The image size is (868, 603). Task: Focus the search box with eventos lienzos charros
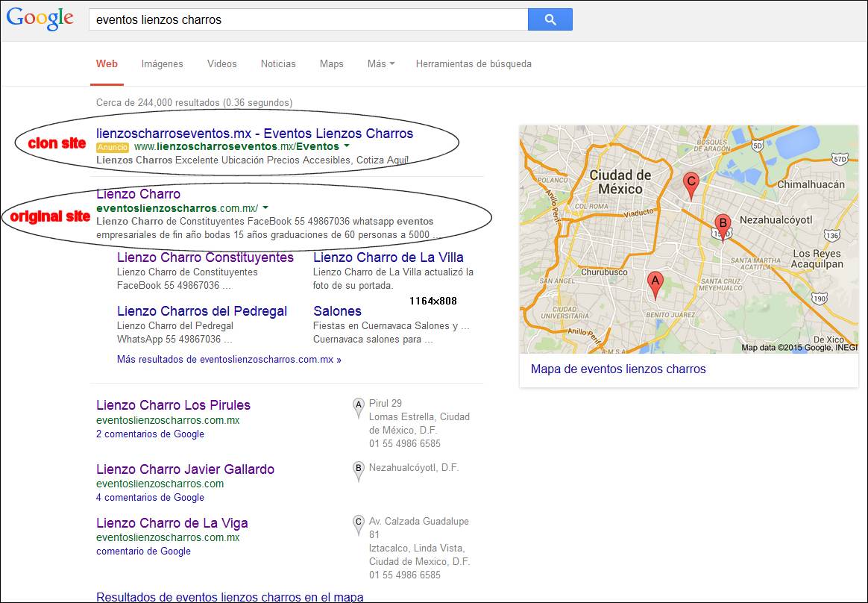pyautogui.click(x=308, y=19)
